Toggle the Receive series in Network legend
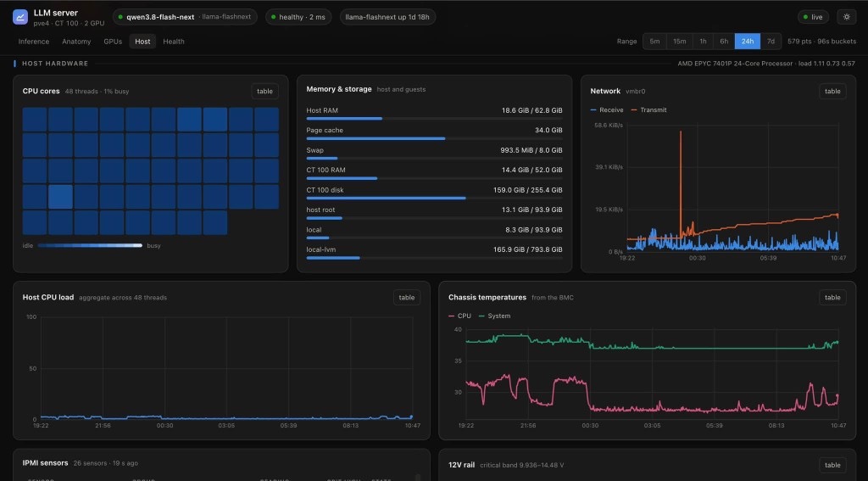Screen dimensions: 868x481 click(x=607, y=109)
